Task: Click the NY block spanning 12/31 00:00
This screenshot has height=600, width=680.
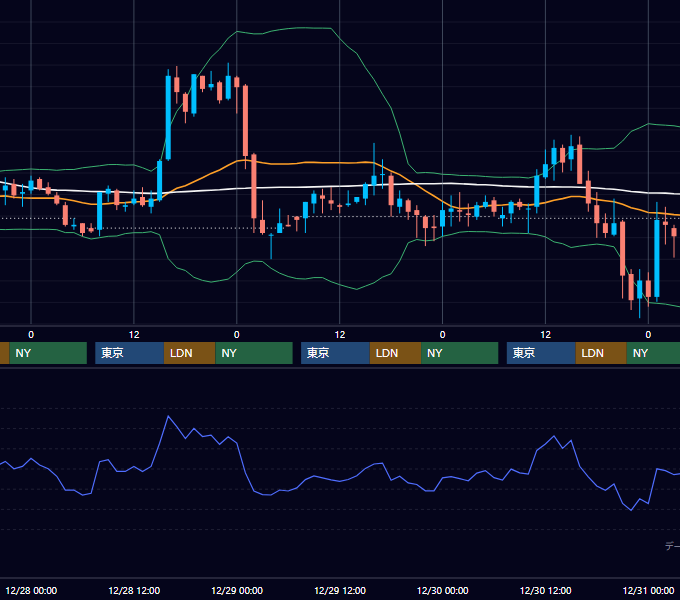Action: point(653,353)
